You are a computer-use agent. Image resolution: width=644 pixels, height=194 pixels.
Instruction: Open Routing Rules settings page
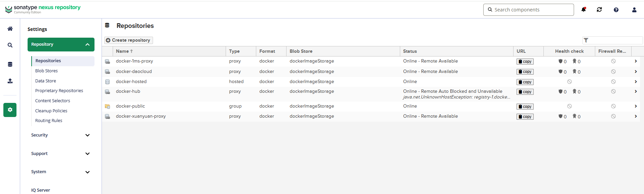(49, 121)
